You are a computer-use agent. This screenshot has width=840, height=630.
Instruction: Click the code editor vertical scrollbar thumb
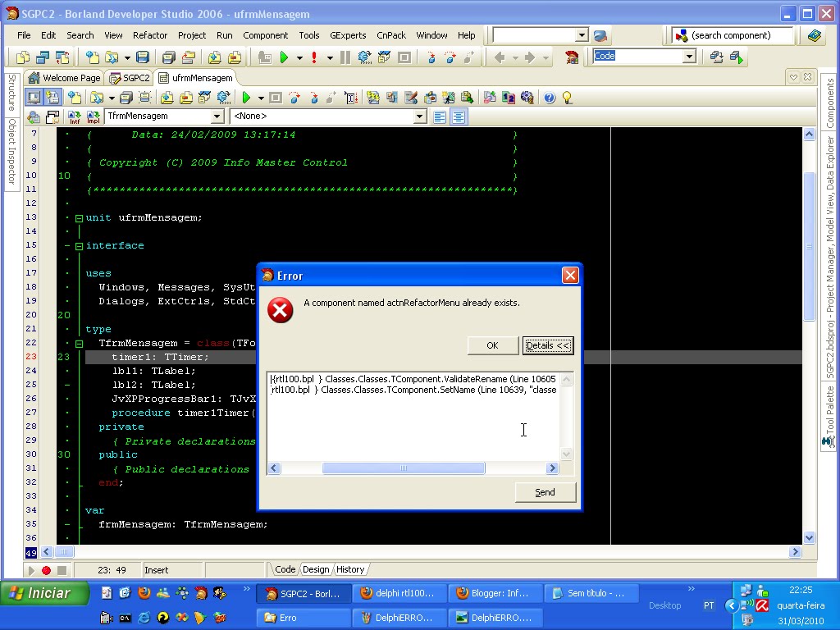(809, 246)
